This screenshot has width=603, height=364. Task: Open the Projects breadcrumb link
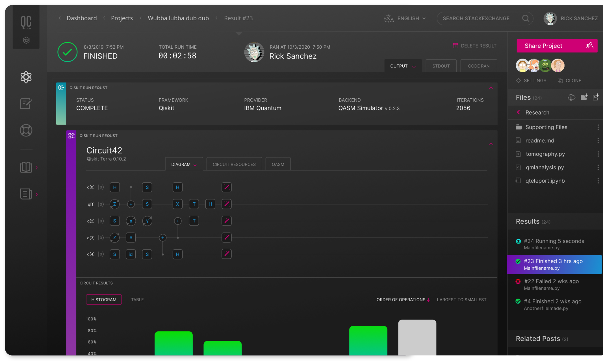coord(122,18)
